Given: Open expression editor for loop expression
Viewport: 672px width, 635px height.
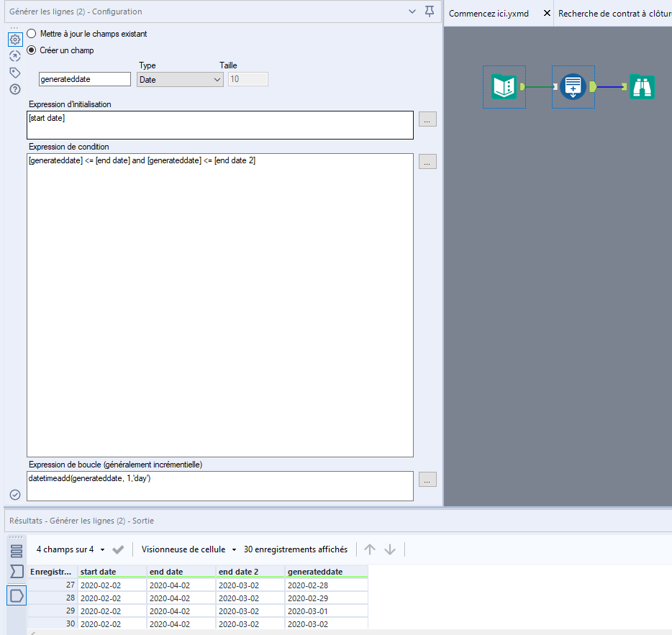Looking at the screenshot, I should 427,480.
